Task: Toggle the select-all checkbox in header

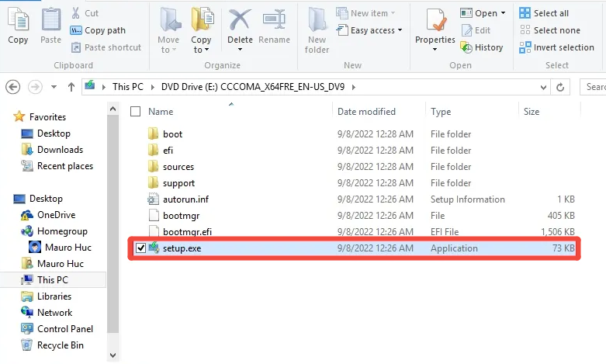Action: tap(135, 112)
